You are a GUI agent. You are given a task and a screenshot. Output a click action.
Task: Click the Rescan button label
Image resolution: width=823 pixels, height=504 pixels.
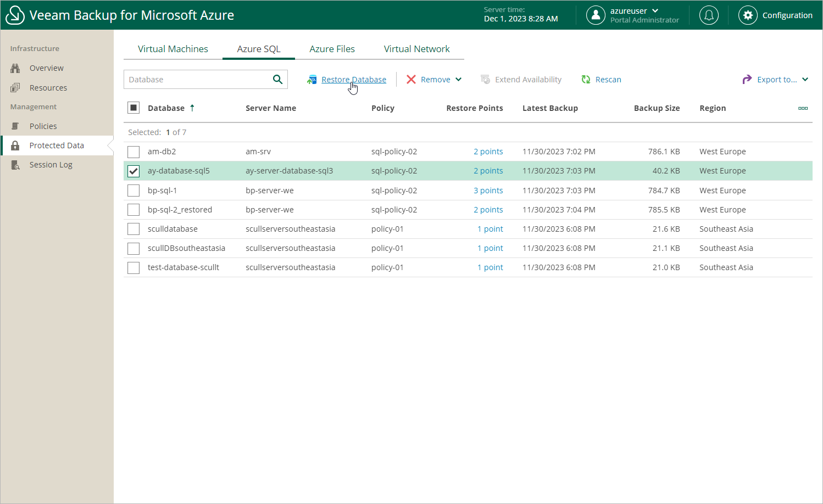click(608, 80)
